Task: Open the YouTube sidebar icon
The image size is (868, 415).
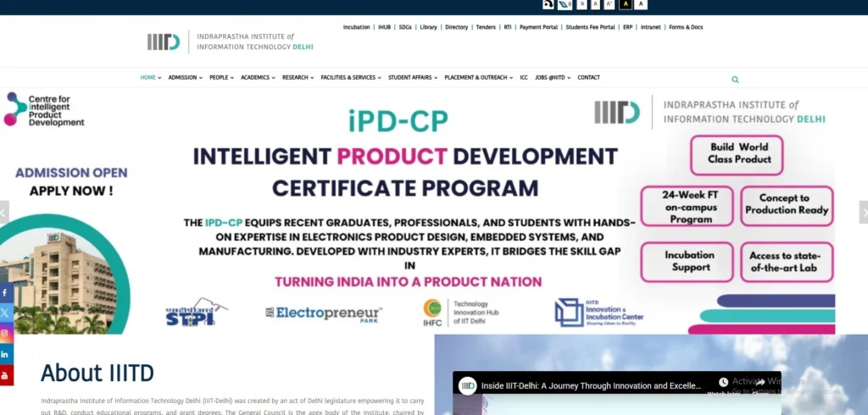Action: (5, 374)
